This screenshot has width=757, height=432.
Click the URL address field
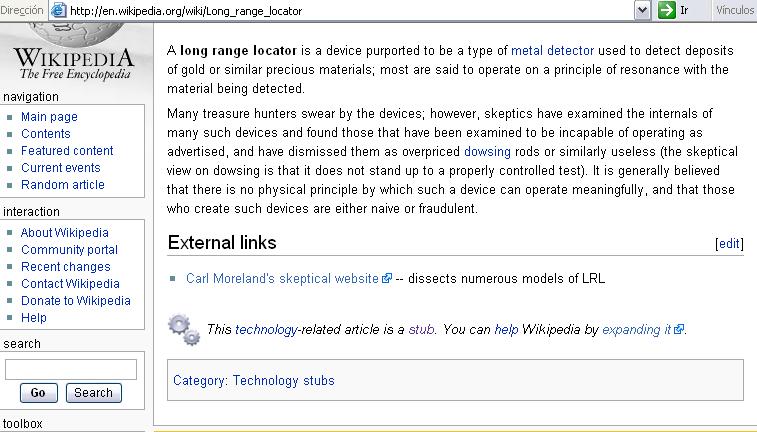click(x=350, y=11)
